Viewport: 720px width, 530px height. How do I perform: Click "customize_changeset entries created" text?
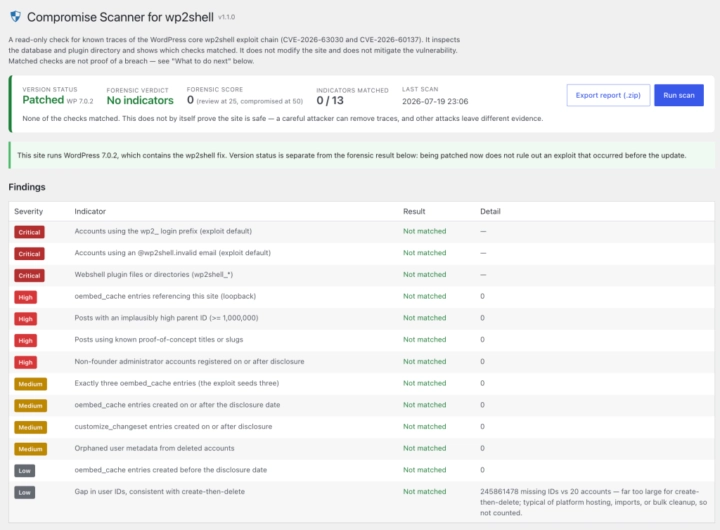click(x=173, y=426)
